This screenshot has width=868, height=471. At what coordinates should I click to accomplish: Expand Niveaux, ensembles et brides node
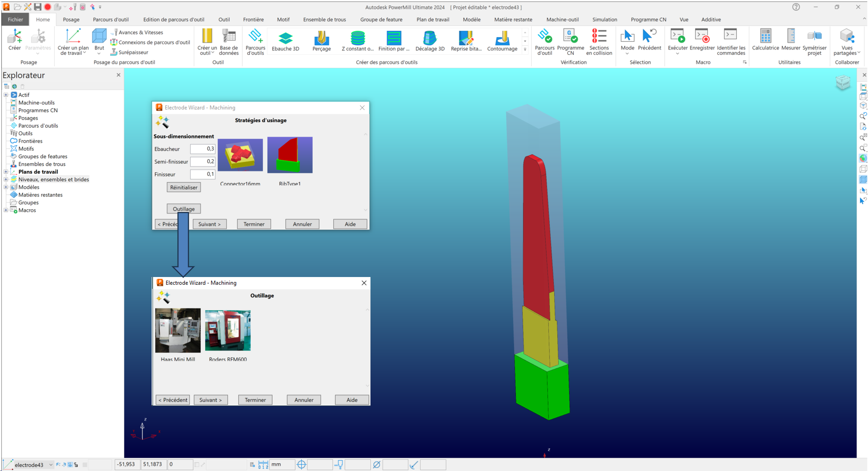point(6,179)
